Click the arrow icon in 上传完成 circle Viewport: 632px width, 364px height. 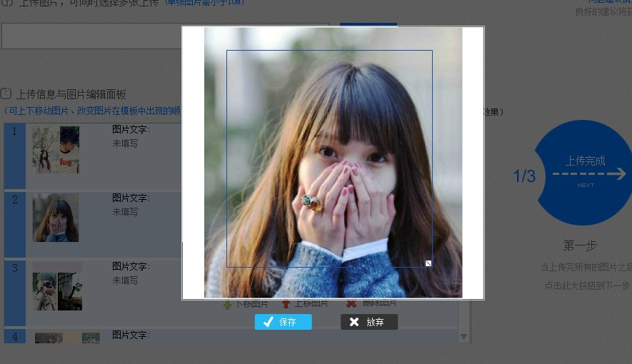point(589,174)
